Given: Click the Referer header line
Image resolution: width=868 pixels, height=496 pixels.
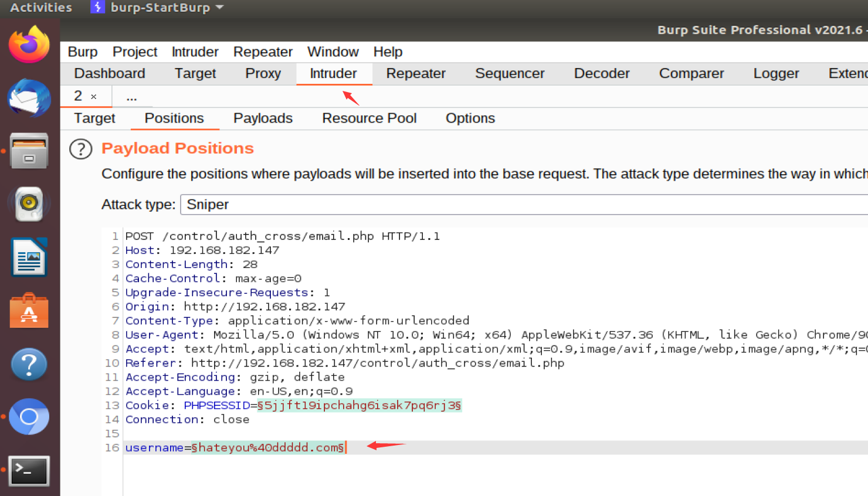Looking at the screenshot, I should pyautogui.click(x=345, y=363).
